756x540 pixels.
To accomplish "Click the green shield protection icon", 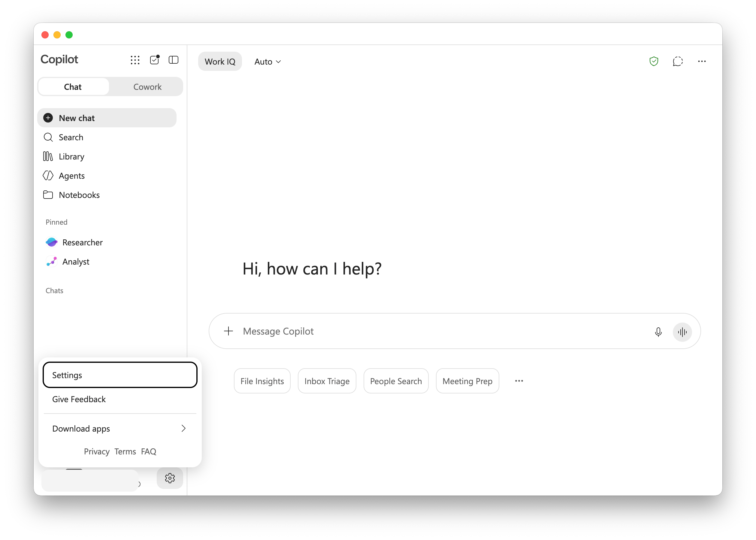I will point(654,62).
